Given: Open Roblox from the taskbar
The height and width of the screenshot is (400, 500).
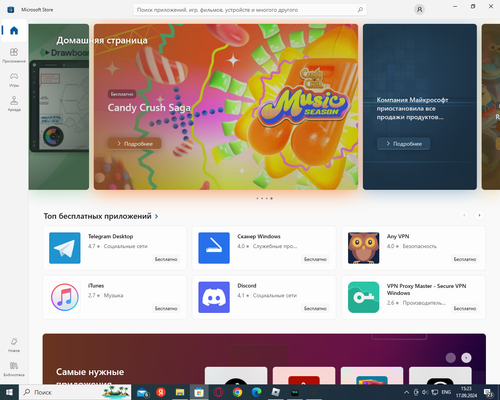Looking at the screenshot, I should (x=276, y=392).
